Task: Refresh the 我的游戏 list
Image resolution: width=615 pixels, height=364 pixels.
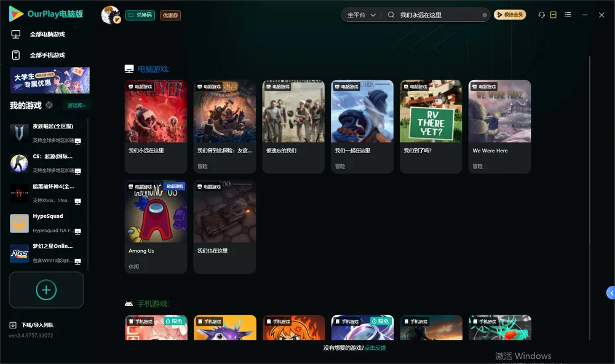Action: pos(49,105)
